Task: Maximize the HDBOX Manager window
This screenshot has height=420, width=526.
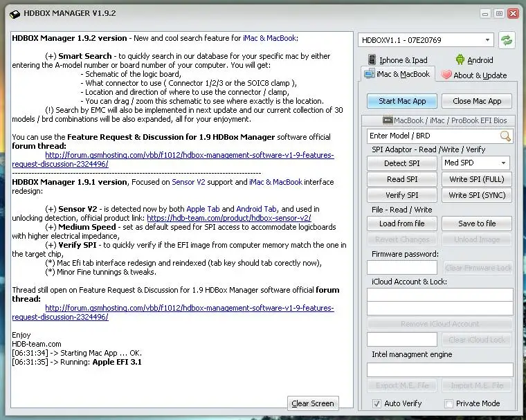Action: 499,14
